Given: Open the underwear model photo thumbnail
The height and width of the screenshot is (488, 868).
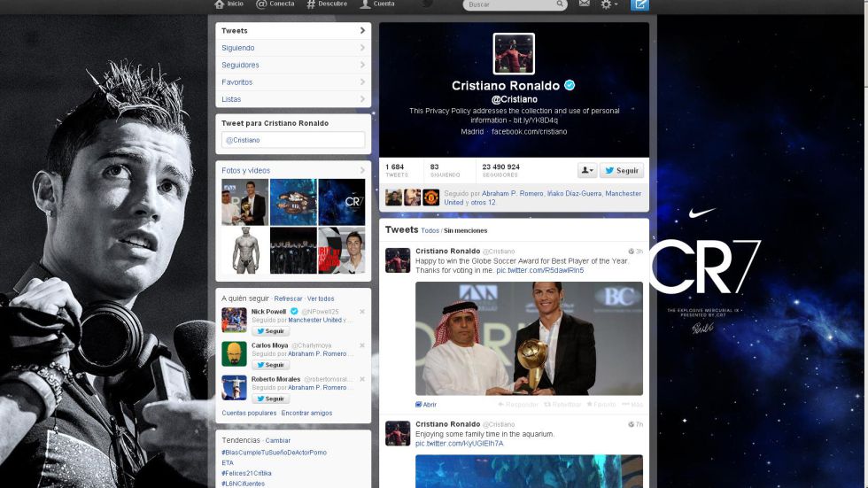Looking at the screenshot, I should point(244,250).
